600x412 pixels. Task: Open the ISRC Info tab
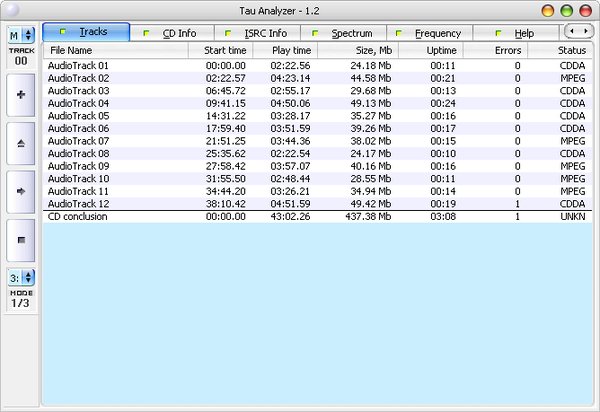point(258,33)
